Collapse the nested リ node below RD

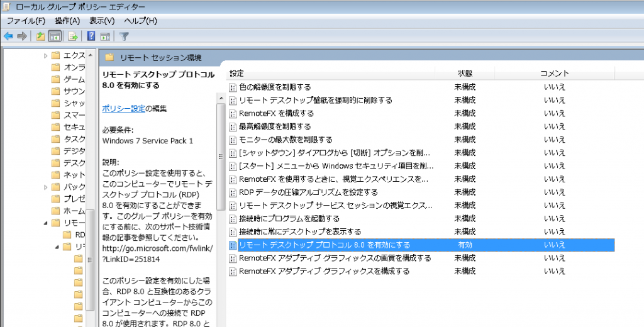57,247
